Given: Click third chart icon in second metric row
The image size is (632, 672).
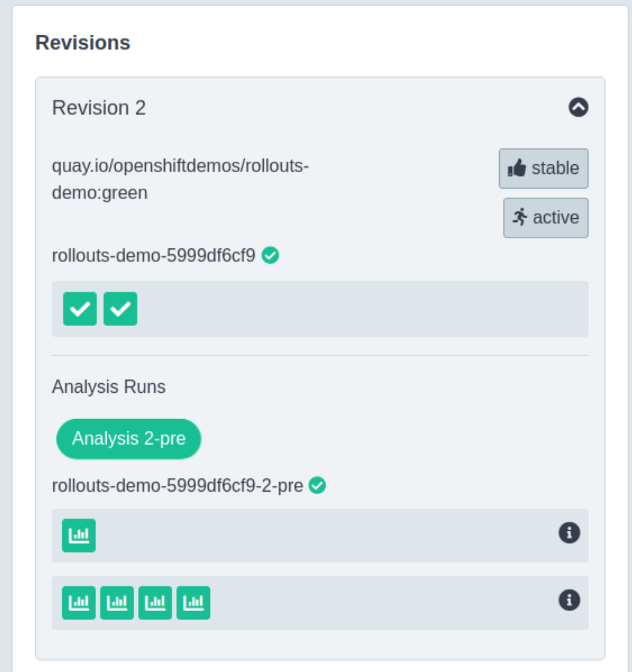Looking at the screenshot, I should pos(155,603).
